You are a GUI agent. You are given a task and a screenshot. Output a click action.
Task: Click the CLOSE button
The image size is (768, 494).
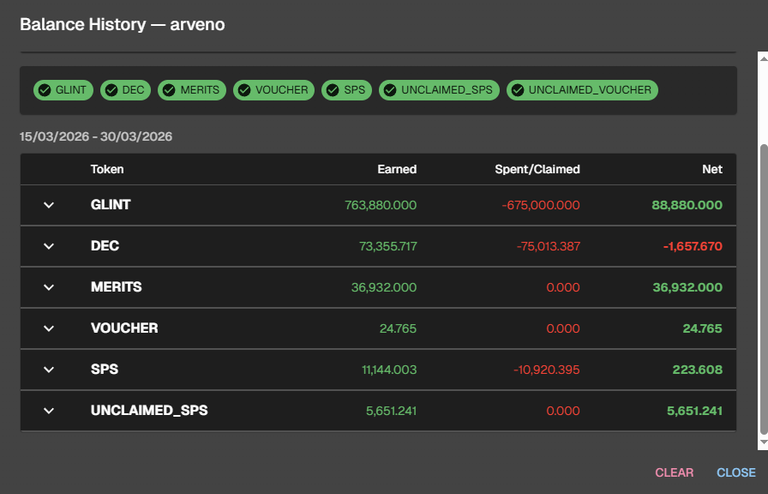click(x=736, y=472)
